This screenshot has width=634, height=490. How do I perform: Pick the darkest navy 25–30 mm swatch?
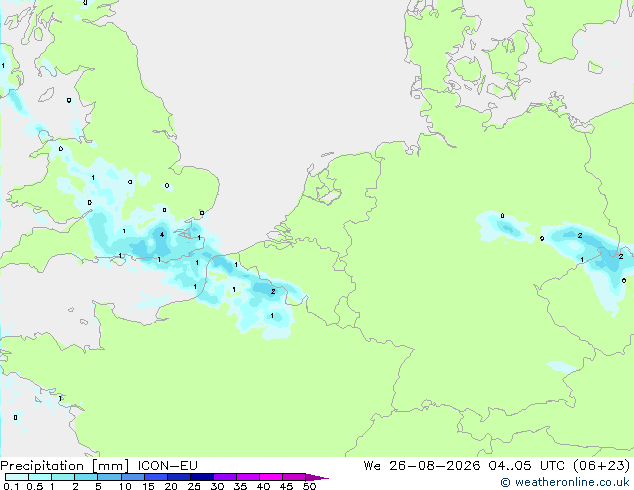(202, 477)
